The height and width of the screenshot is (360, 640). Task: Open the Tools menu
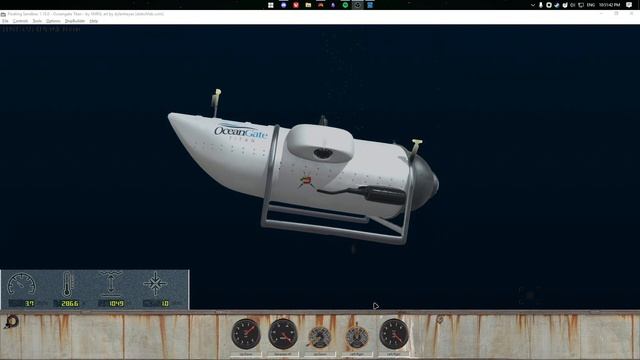click(x=37, y=21)
